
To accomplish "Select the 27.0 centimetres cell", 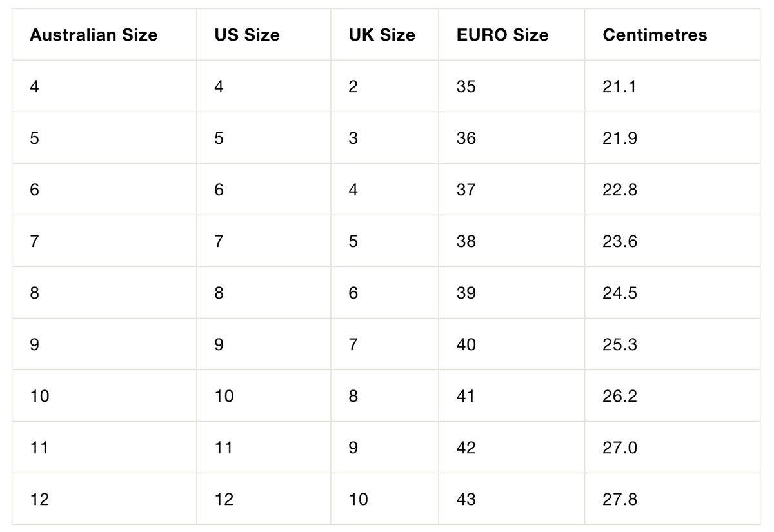I will pos(673,448).
